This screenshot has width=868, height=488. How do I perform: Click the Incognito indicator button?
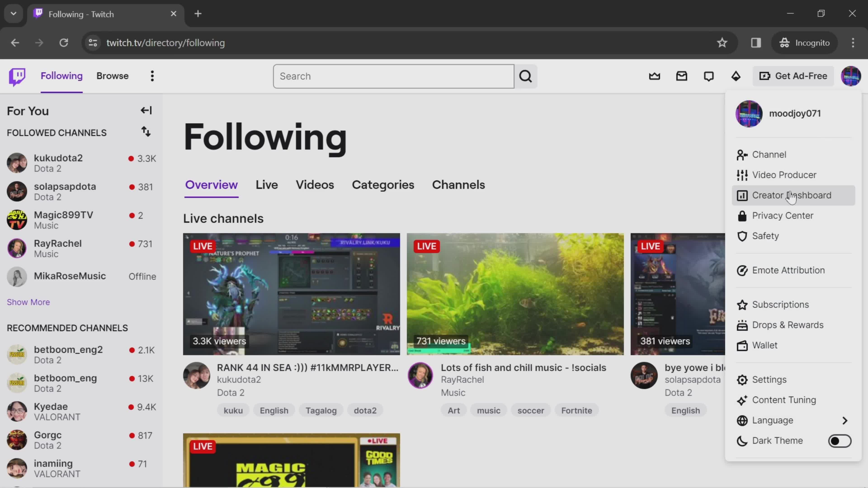pos(804,43)
